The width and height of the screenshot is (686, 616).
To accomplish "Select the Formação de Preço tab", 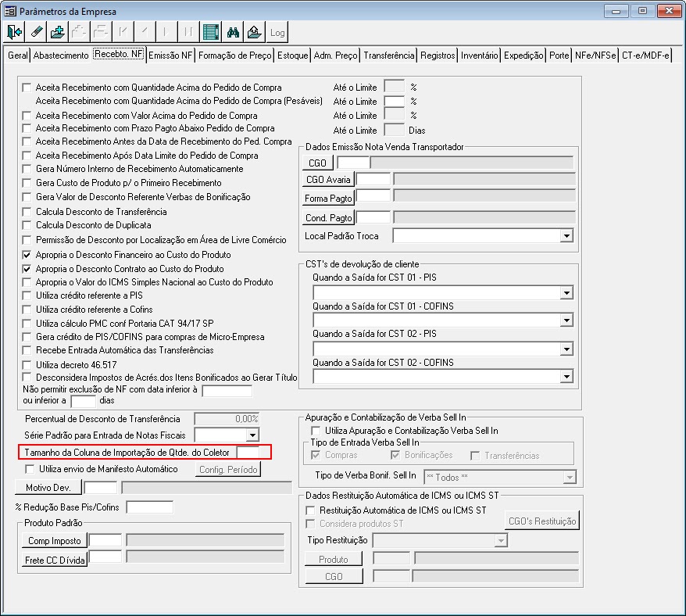I will (235, 56).
